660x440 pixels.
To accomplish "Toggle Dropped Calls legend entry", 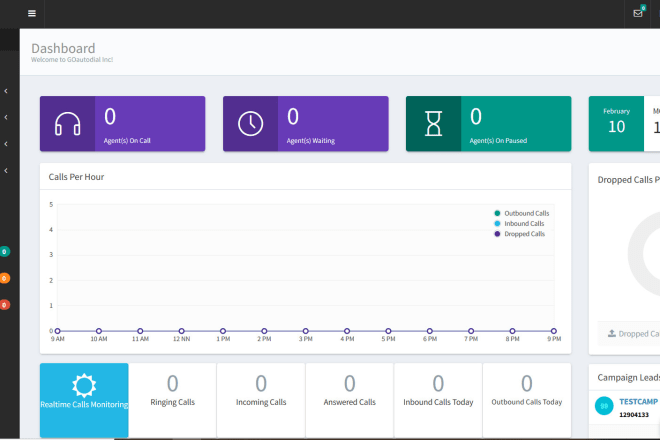I will pos(519,234).
